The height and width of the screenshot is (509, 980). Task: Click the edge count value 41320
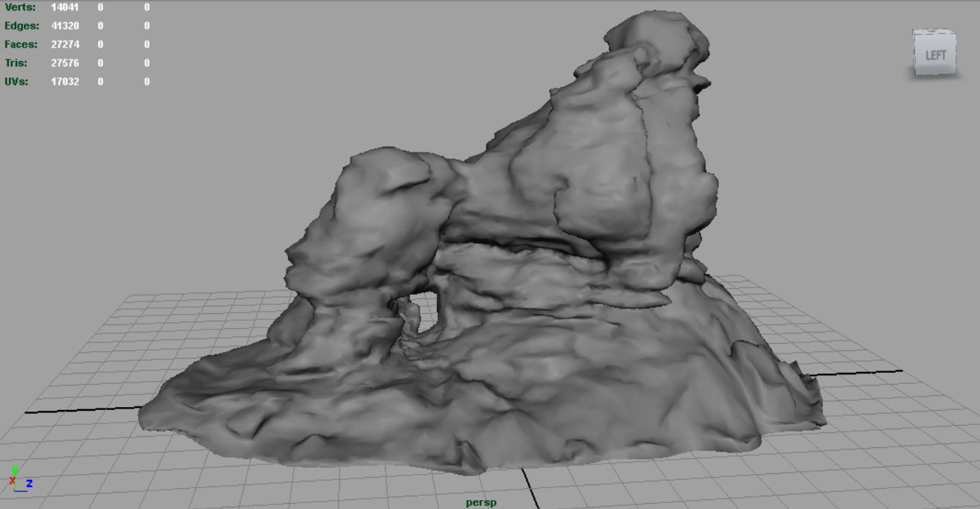(65, 26)
